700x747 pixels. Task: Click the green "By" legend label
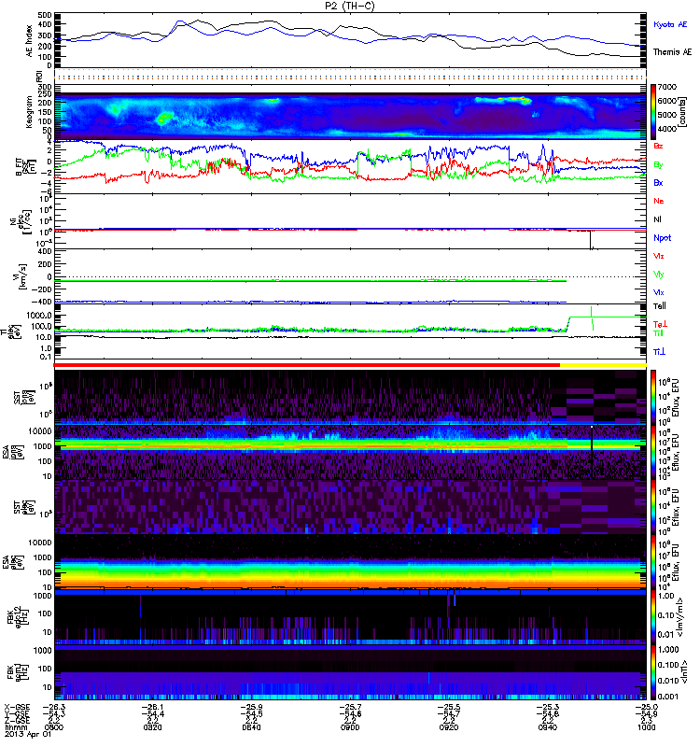pos(658,165)
